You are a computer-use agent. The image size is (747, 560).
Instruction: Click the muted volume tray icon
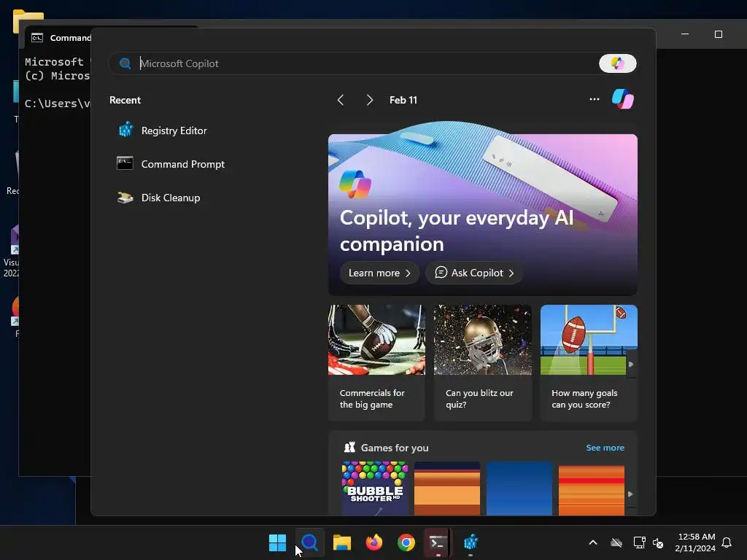click(x=658, y=542)
